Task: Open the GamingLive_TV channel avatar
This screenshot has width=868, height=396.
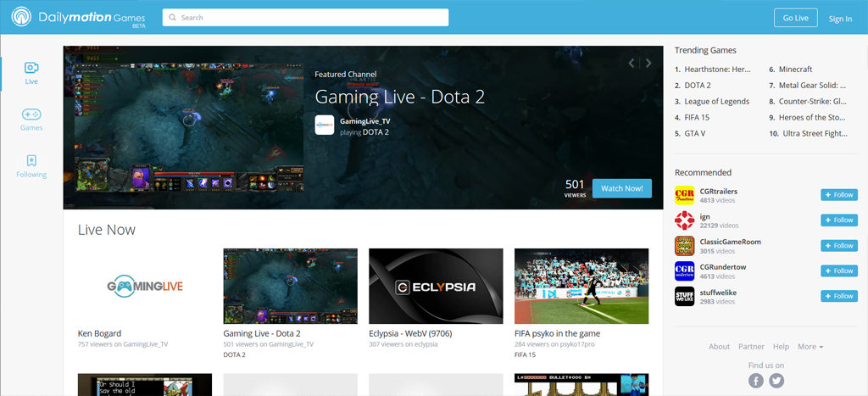Action: click(x=325, y=125)
